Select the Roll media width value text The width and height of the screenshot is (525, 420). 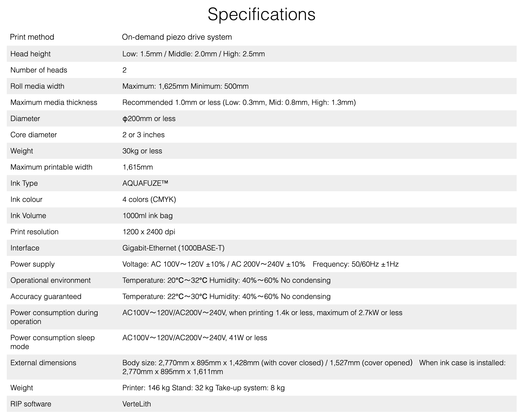pyautogui.click(x=185, y=86)
